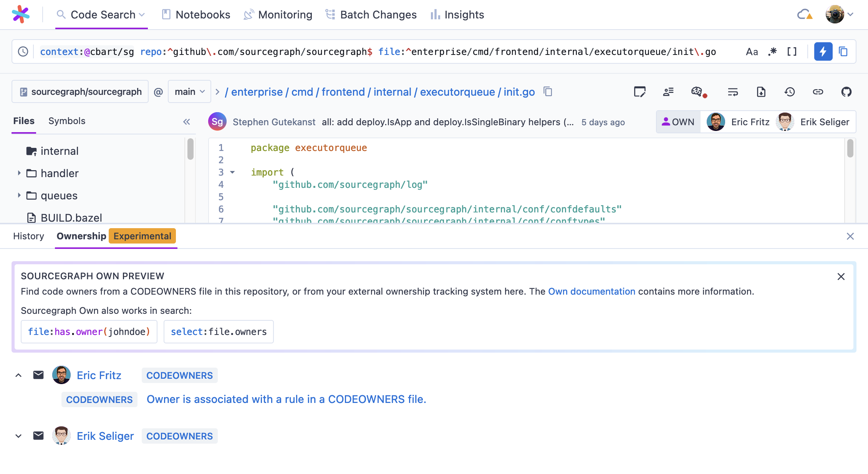Viewport: 868px width, 474px height.
Task: Open search history clock icon
Action: [23, 51]
